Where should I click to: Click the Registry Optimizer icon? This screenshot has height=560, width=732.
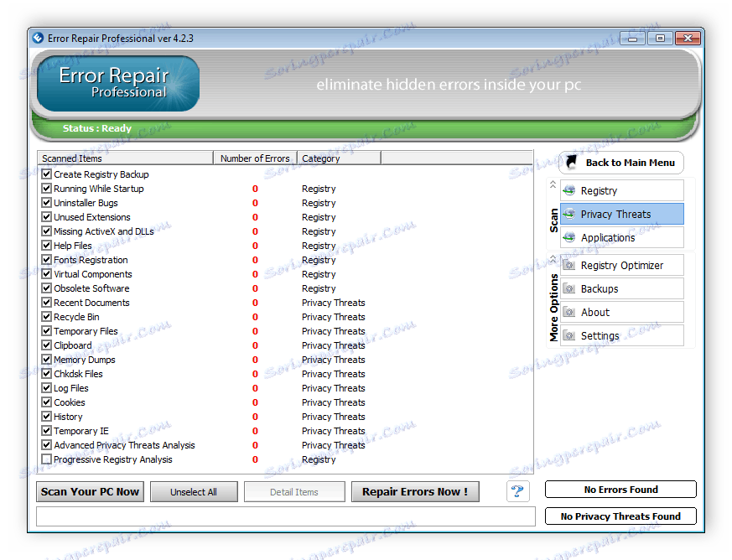(x=569, y=265)
